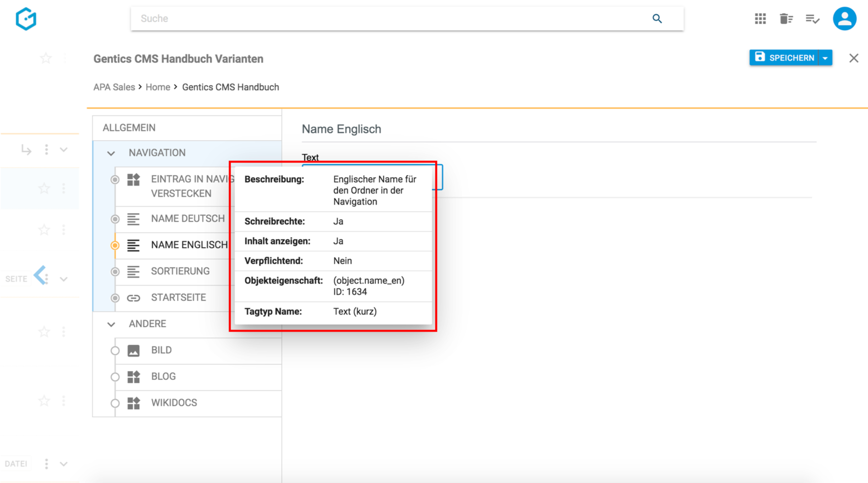
Task: Open the Speichern dropdown arrow
Action: point(826,58)
